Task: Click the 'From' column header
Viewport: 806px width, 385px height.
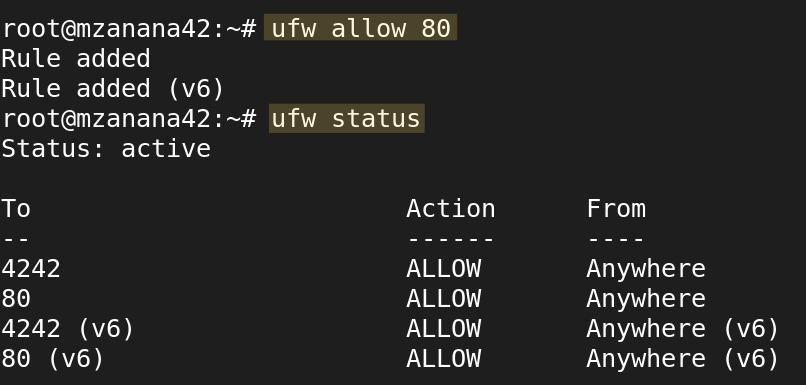Action: pos(616,209)
